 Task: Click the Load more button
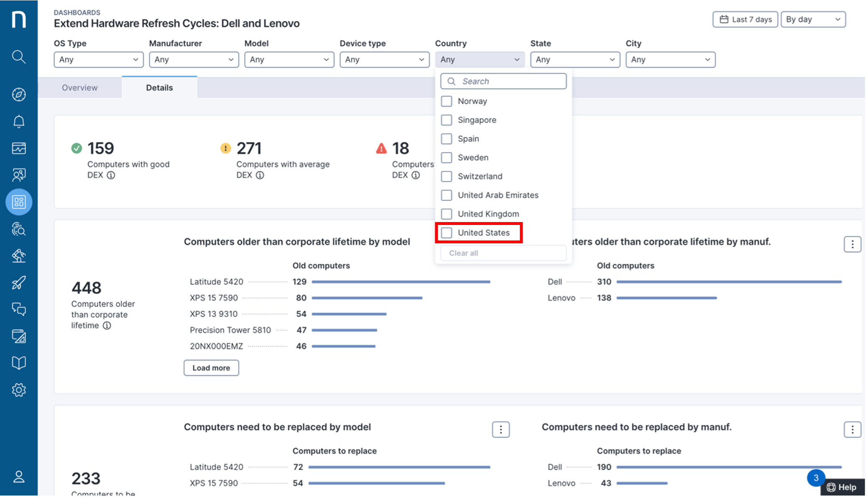(211, 368)
